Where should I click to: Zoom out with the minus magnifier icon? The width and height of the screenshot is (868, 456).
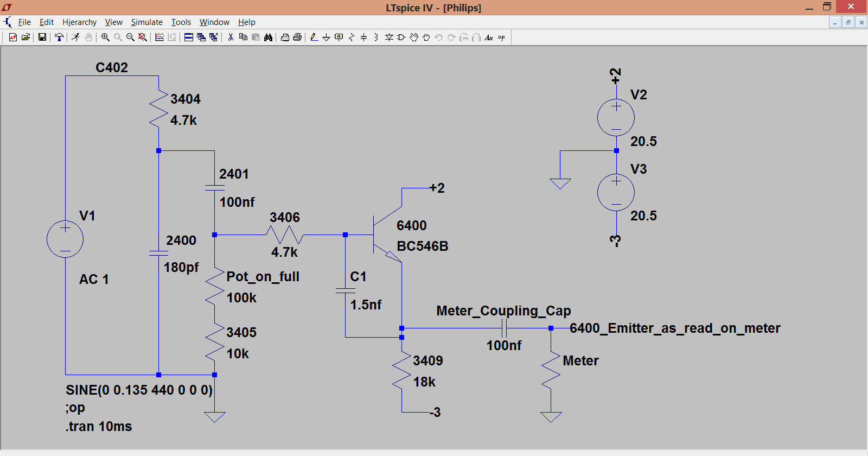point(130,37)
